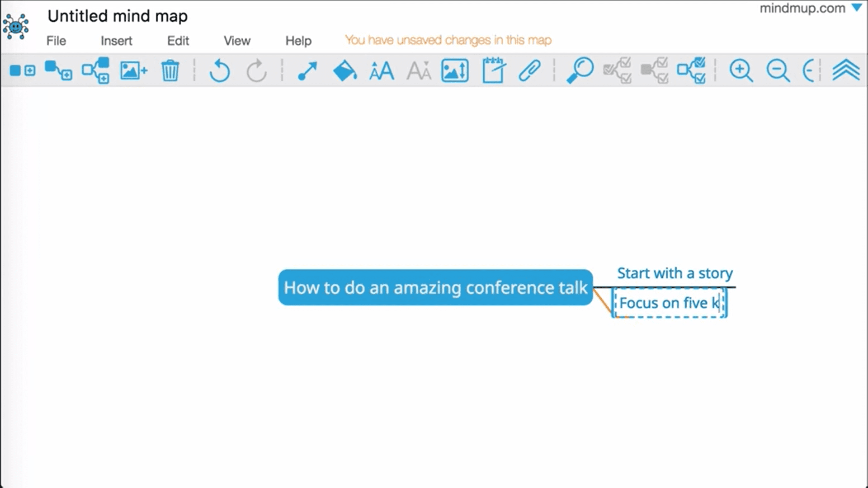Open the Insert menu
This screenshot has width=868, height=488.
click(116, 41)
